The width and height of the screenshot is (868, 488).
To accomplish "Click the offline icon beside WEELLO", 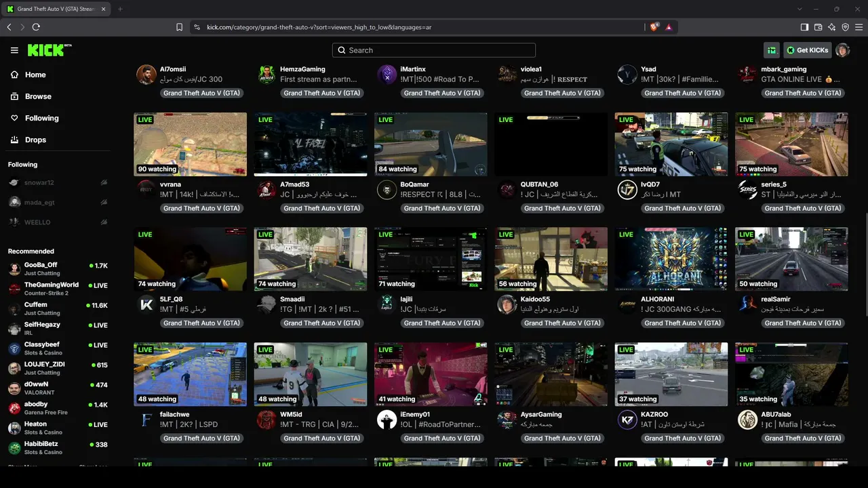I will [104, 222].
